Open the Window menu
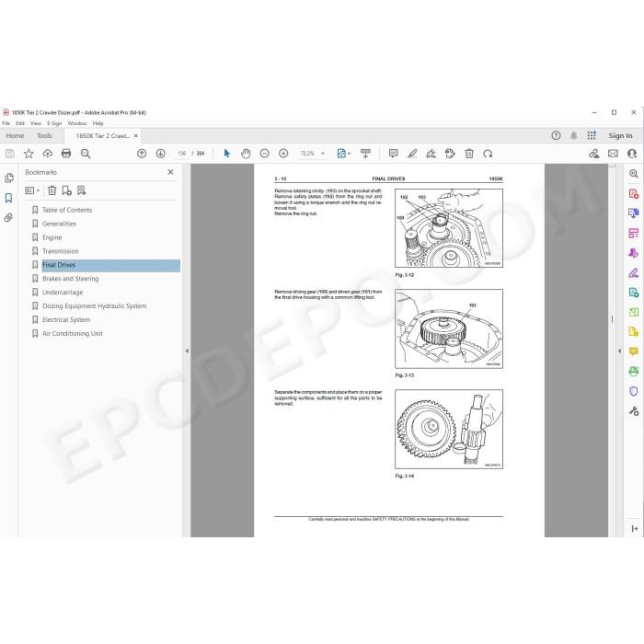This screenshot has height=644, width=644. click(x=77, y=123)
